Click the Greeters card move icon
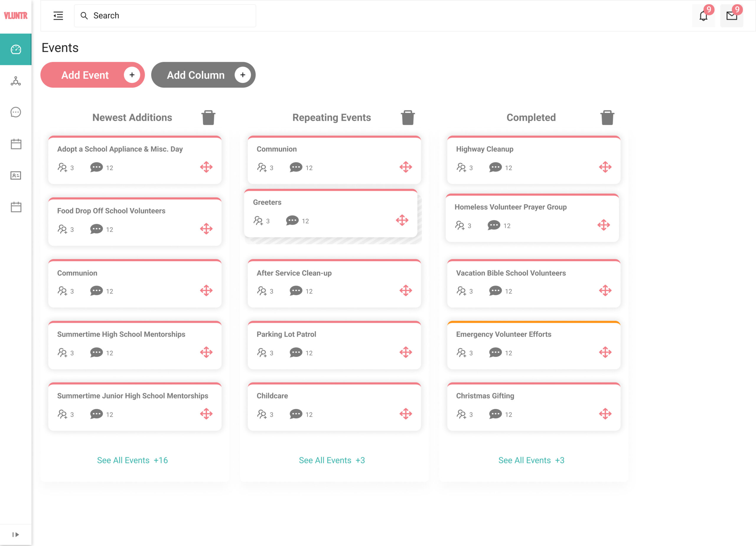Screen dimensions: 756x546 coord(402,220)
